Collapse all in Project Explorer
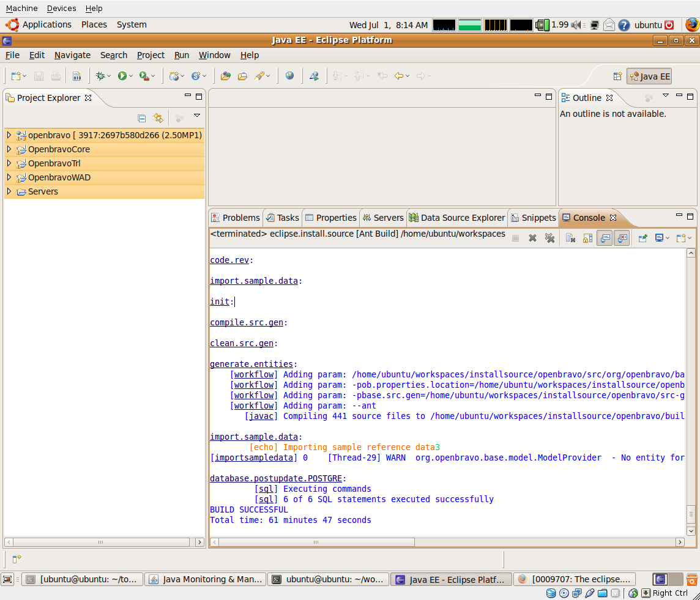Image resolution: width=700 pixels, height=600 pixels. (x=142, y=118)
